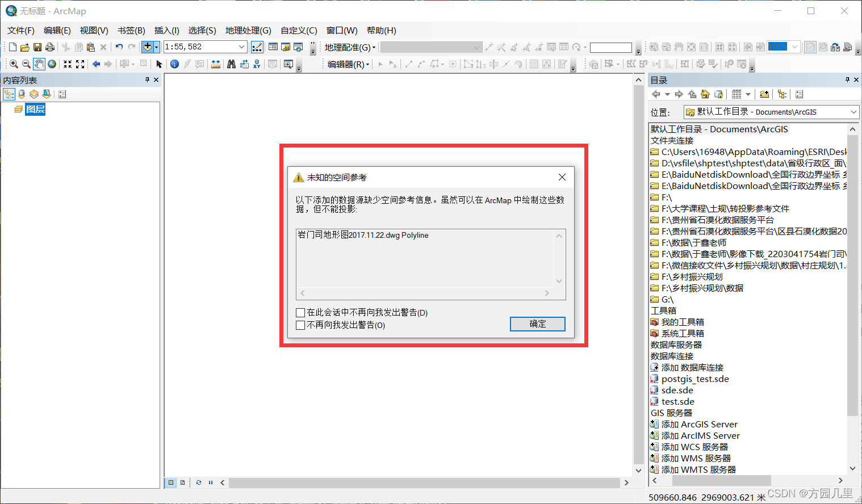
Task: Open the Georeferencing (地理配准) dropdown menu
Action: (350, 48)
